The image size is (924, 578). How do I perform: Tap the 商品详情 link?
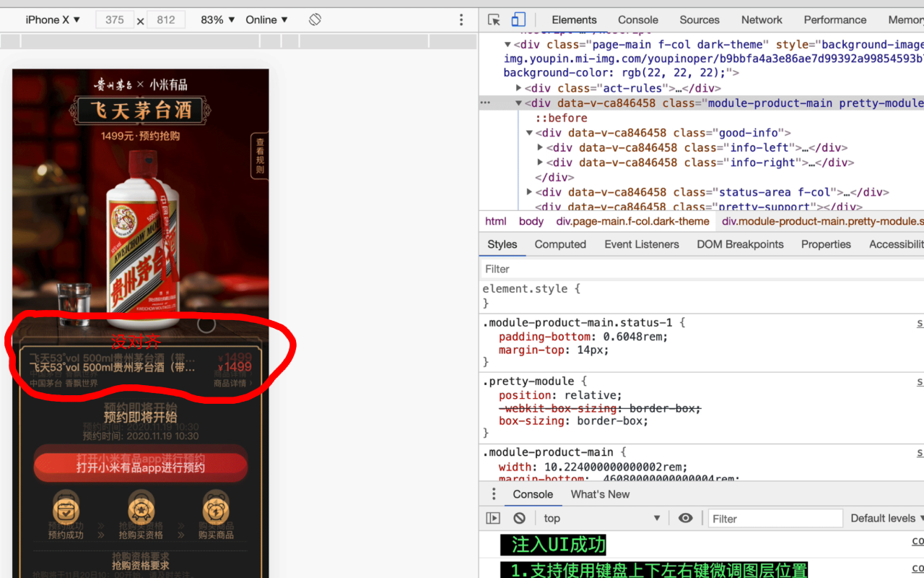click(232, 383)
